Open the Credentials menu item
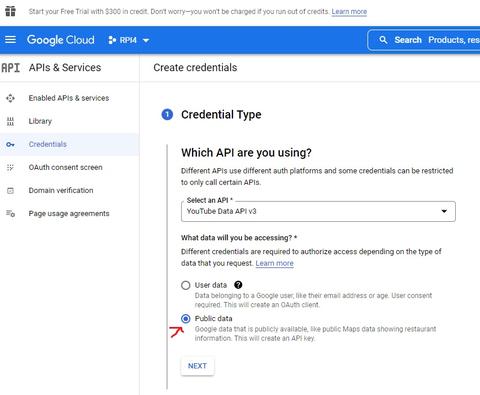The width and height of the screenshot is (480, 395). tap(69, 144)
